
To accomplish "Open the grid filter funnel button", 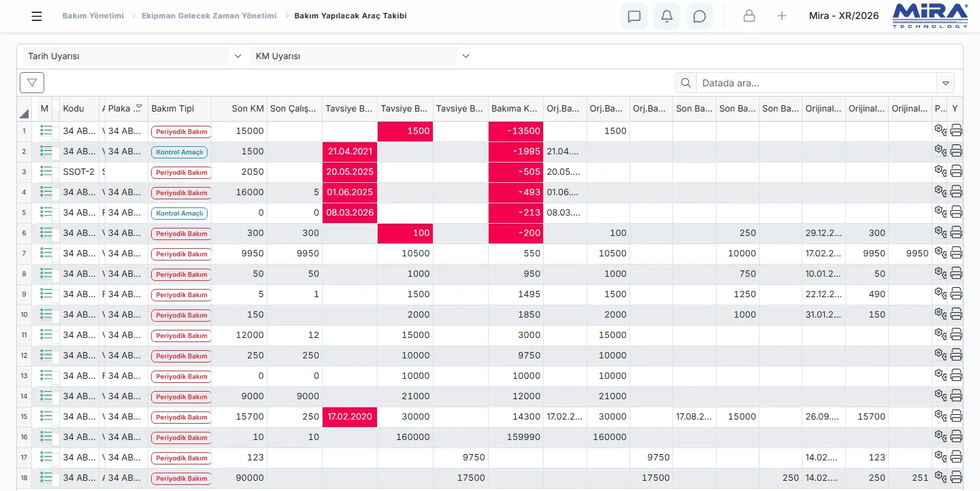I will (32, 82).
